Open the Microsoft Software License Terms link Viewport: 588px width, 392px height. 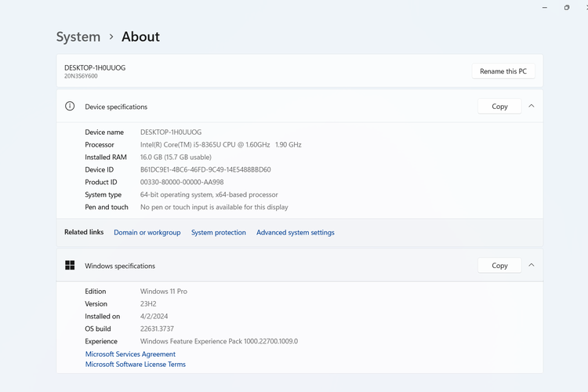(136, 365)
